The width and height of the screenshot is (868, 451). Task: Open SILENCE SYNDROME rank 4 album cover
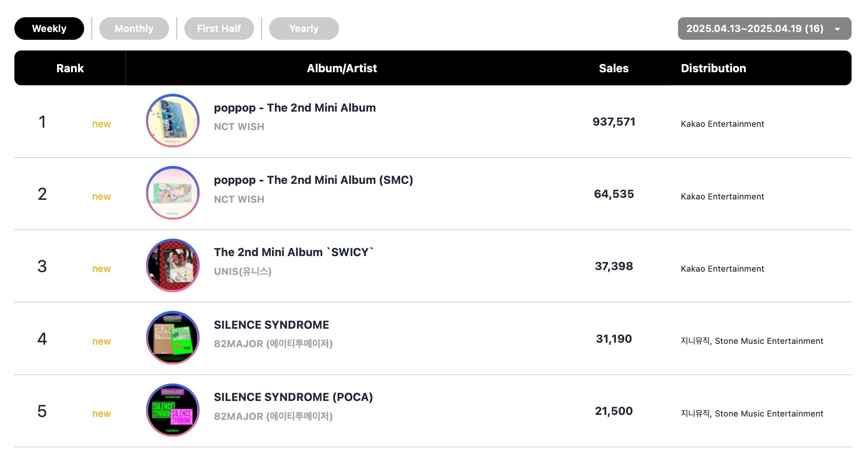[x=173, y=338]
